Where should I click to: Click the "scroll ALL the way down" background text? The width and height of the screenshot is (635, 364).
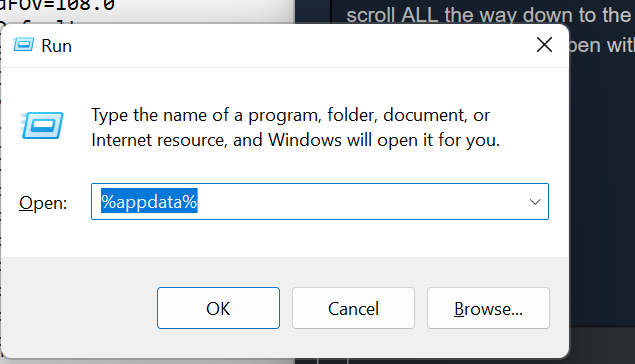488,15
